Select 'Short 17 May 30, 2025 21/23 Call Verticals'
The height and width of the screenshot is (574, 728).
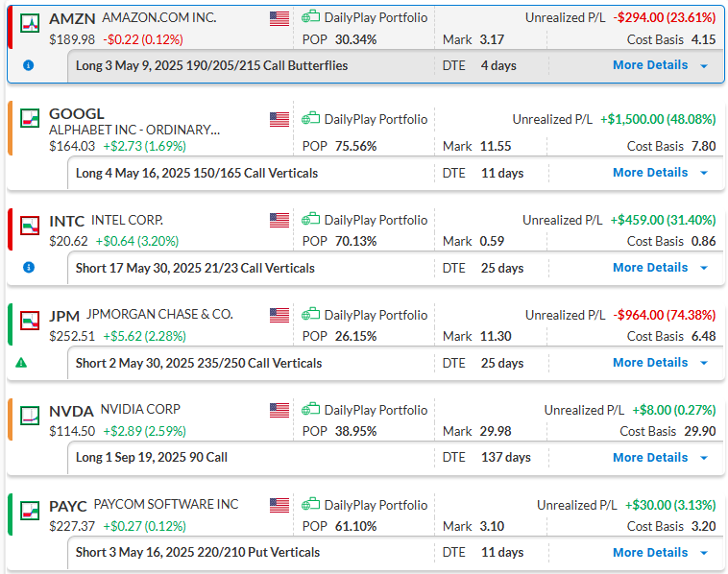point(195,268)
